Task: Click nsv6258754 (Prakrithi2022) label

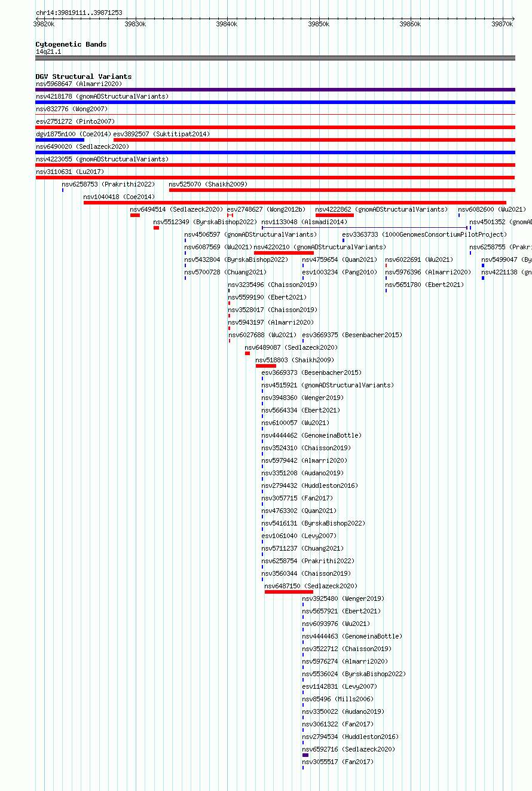Action: coord(308,561)
